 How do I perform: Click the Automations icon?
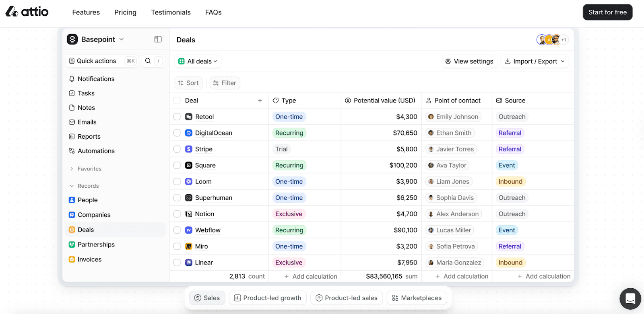point(72,151)
